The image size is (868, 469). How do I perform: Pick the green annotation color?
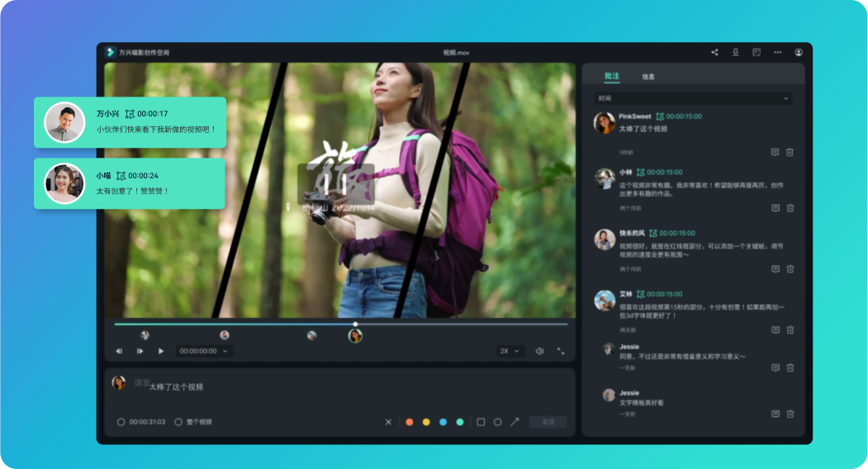tap(459, 422)
